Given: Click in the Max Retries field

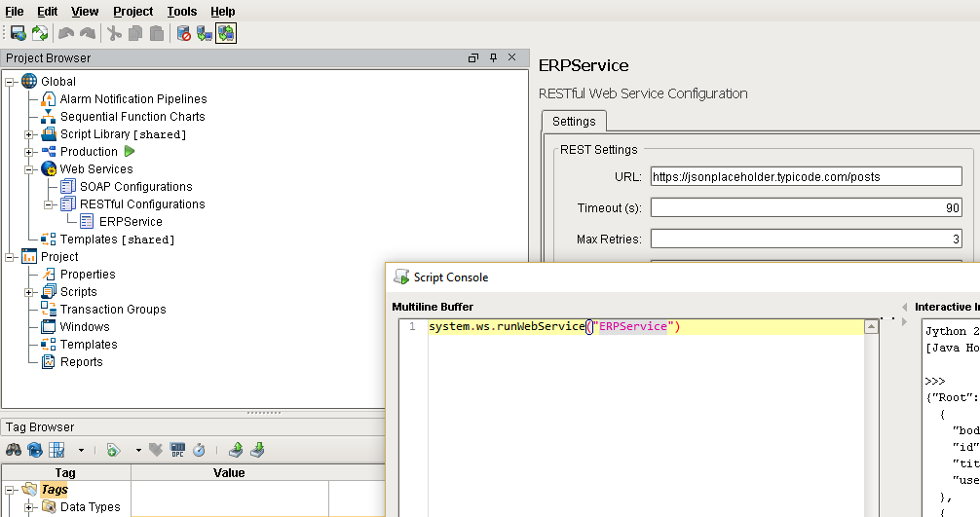Looking at the screenshot, I should tap(806, 239).
